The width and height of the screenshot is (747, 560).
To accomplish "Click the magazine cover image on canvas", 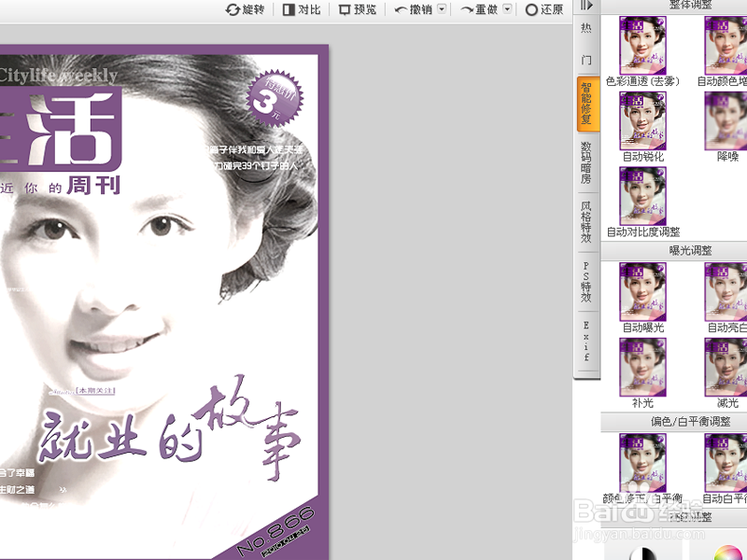I will 164,302.
